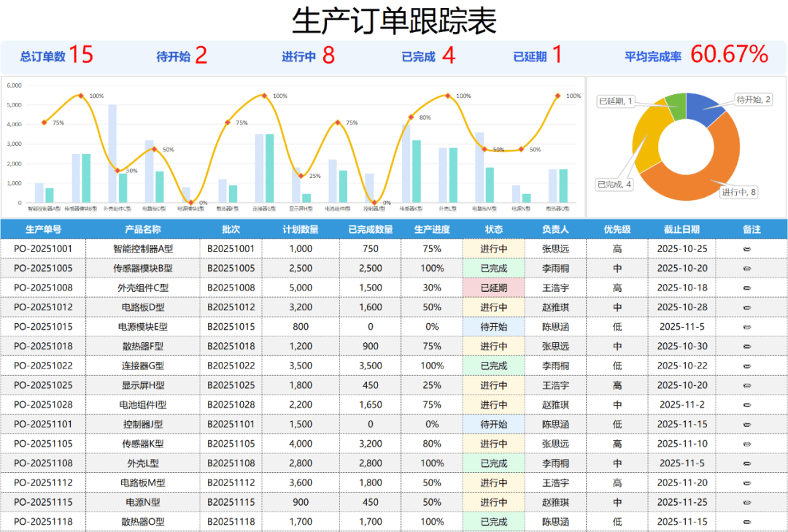The width and height of the screenshot is (788, 532).
Task: Click the note pencil icon for order PO-20251001
Action: click(x=746, y=249)
